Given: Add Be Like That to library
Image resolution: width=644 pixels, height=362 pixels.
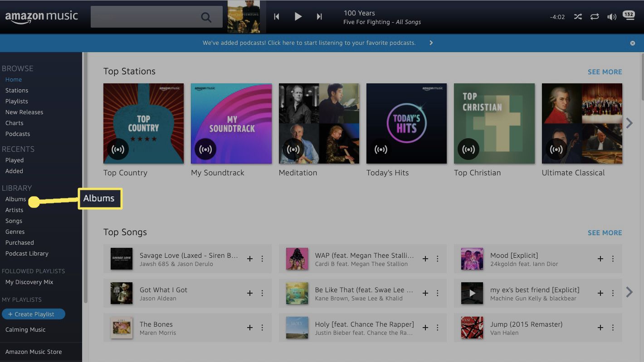Looking at the screenshot, I should (425, 293).
